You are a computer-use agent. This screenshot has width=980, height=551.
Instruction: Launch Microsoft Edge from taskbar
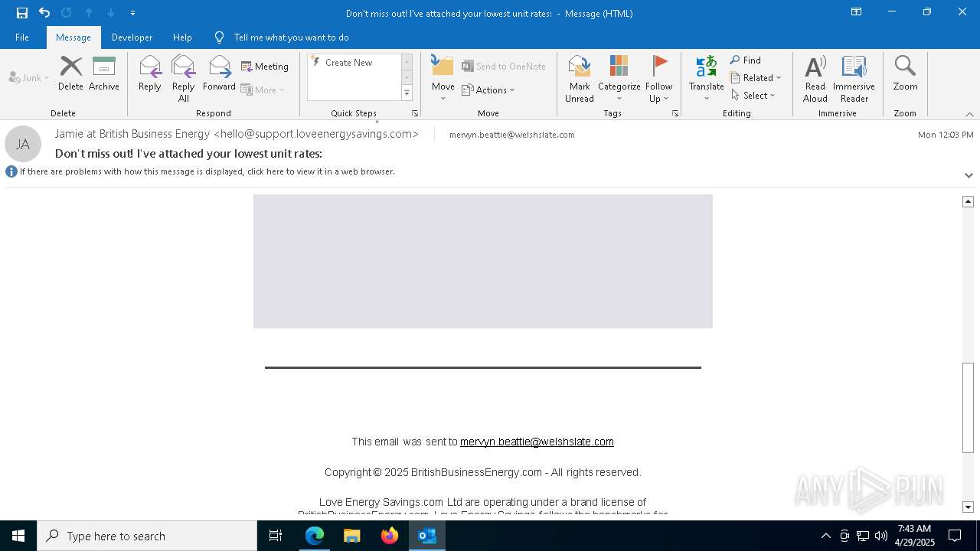tap(315, 536)
